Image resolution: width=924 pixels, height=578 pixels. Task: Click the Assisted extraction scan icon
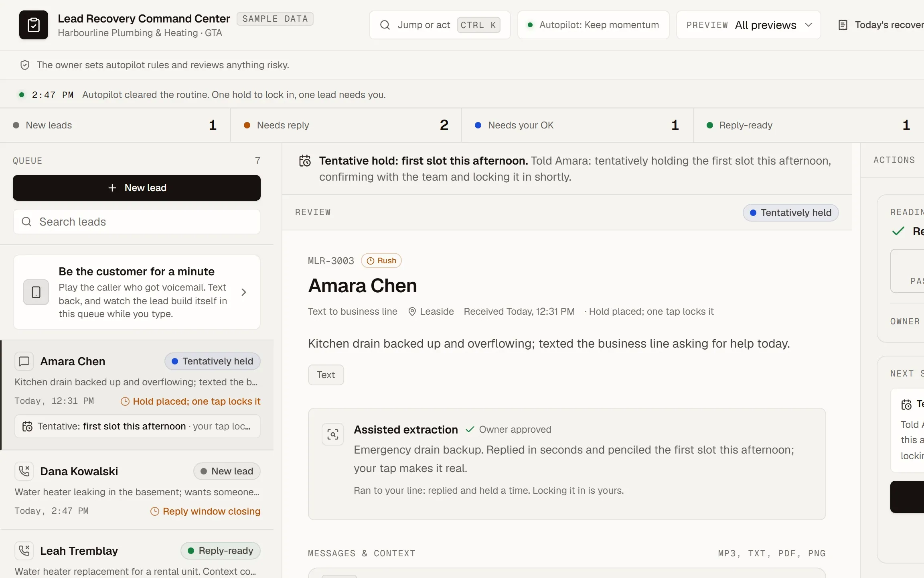point(333,434)
